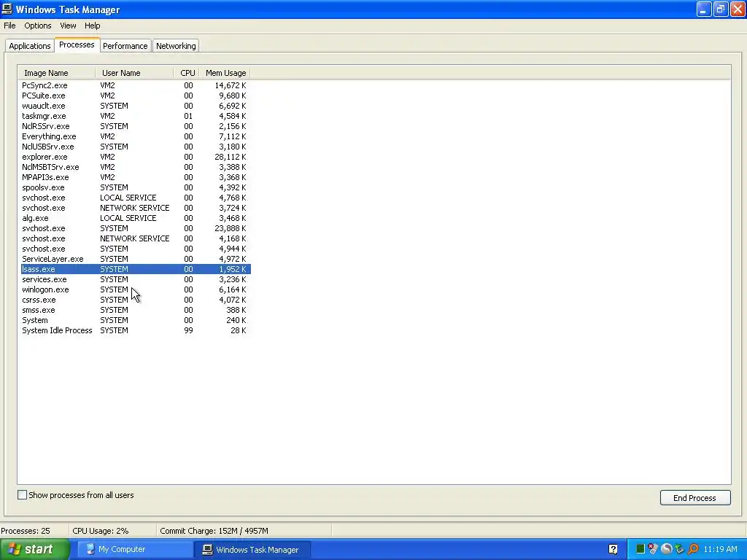The height and width of the screenshot is (560, 747).
Task: Sort by Mem Usage column header
Action: (x=225, y=73)
